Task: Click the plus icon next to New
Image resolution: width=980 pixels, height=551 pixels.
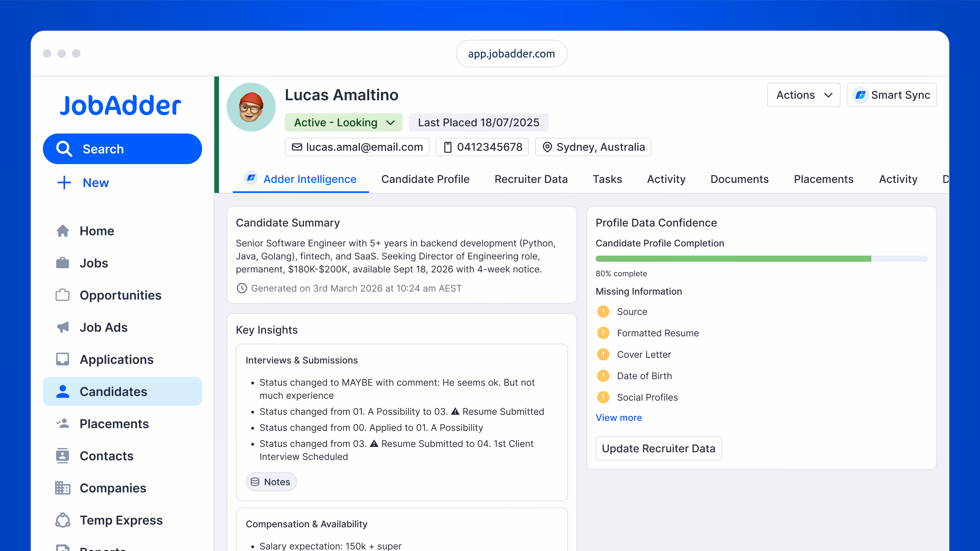Action: [64, 183]
